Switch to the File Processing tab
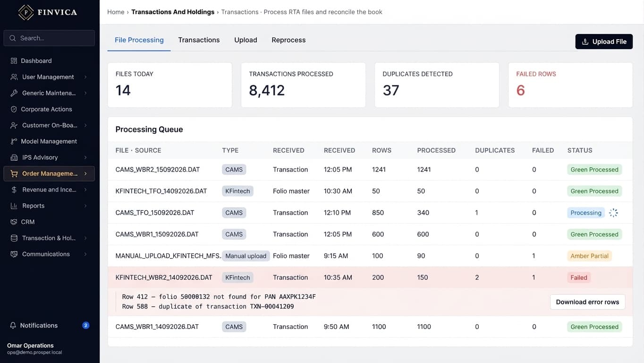The height and width of the screenshot is (363, 644). pyautogui.click(x=139, y=40)
